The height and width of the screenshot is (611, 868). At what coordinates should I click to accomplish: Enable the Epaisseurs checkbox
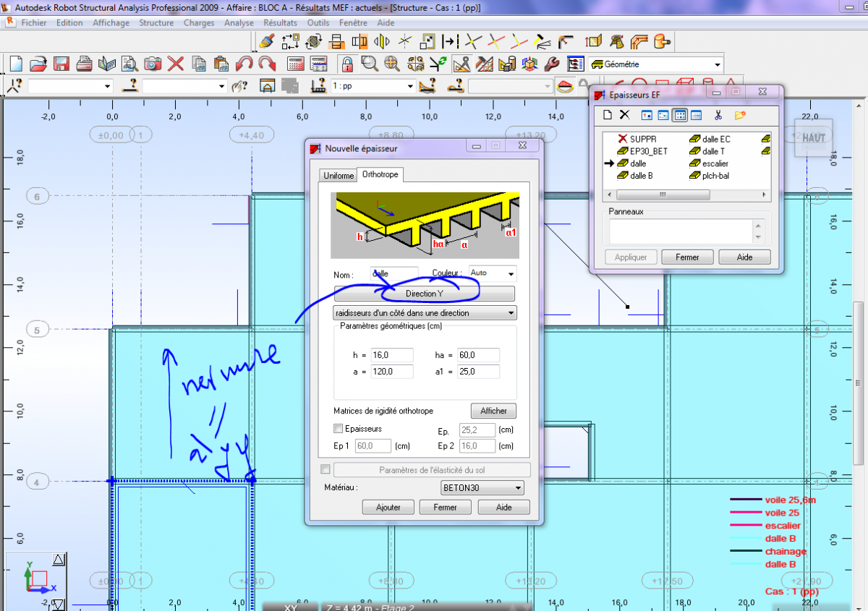(x=339, y=429)
